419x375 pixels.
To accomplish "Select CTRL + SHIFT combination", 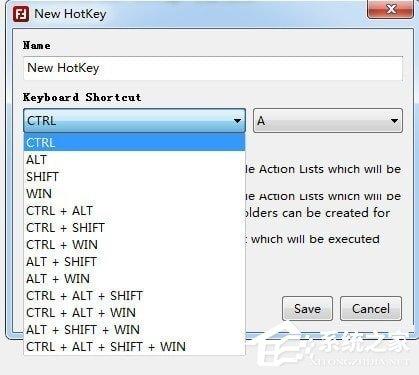I will [134, 228].
